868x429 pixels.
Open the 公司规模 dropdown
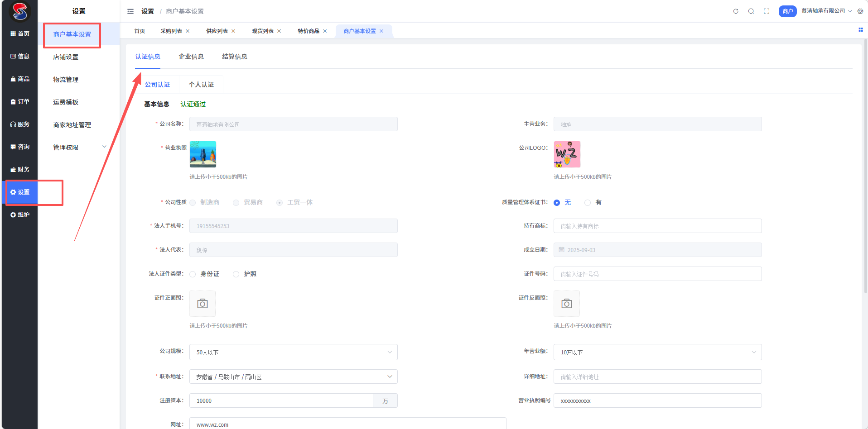[293, 352]
